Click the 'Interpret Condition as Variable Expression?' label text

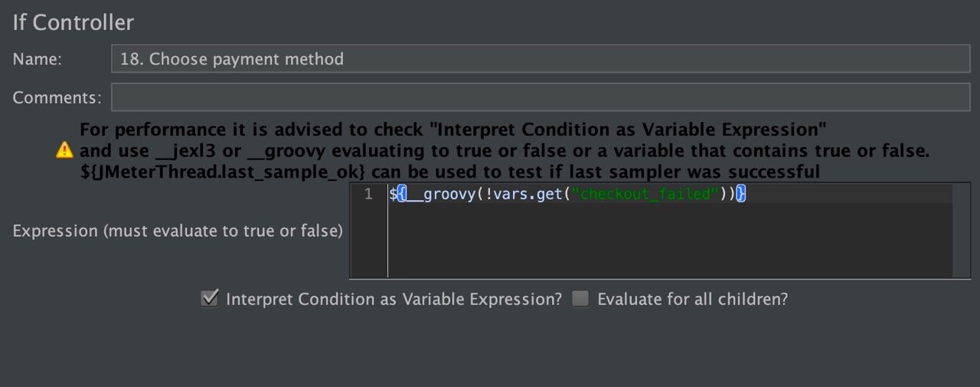pyautogui.click(x=394, y=299)
